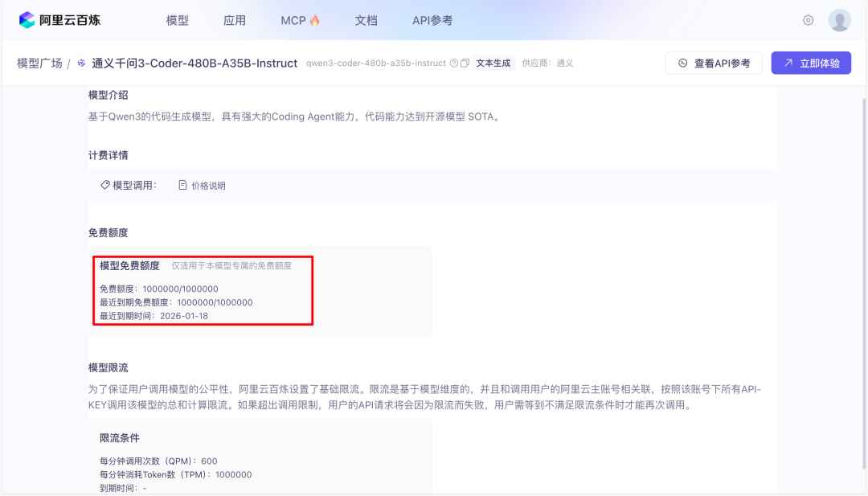Open the 模型 menu

177,20
